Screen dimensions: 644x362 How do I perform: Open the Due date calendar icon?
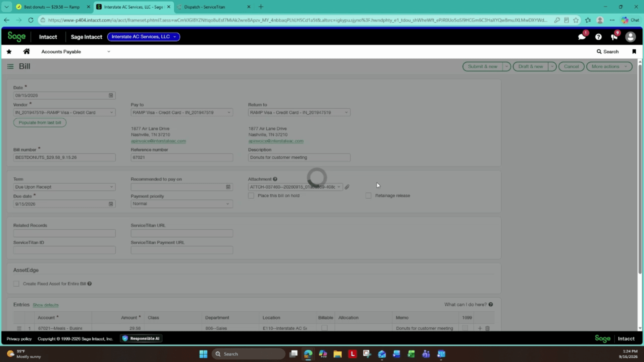111,204
